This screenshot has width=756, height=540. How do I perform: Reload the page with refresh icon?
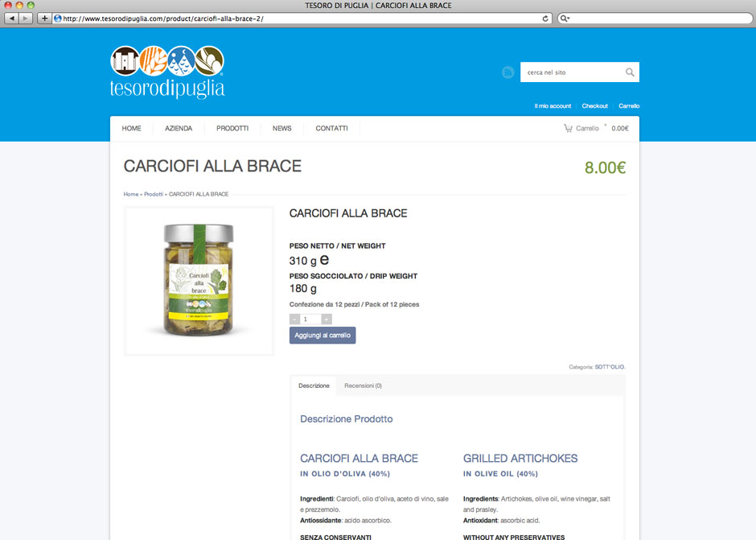click(545, 19)
